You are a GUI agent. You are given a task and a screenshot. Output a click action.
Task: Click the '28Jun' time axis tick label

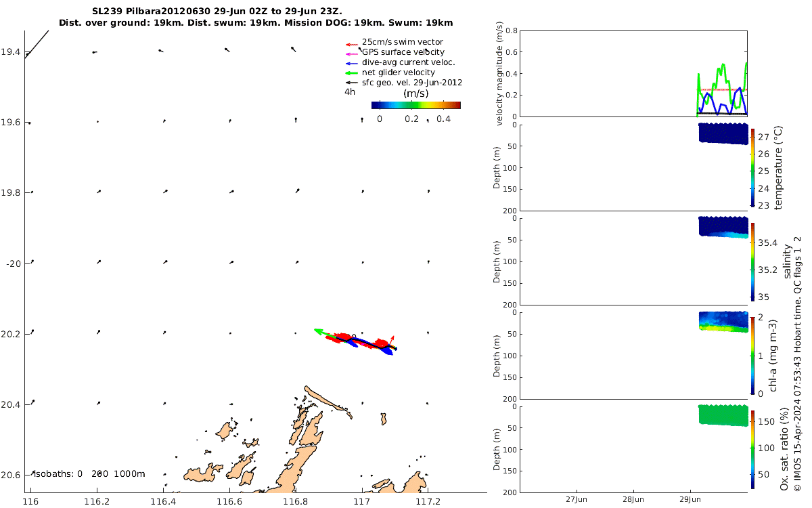[x=633, y=499]
